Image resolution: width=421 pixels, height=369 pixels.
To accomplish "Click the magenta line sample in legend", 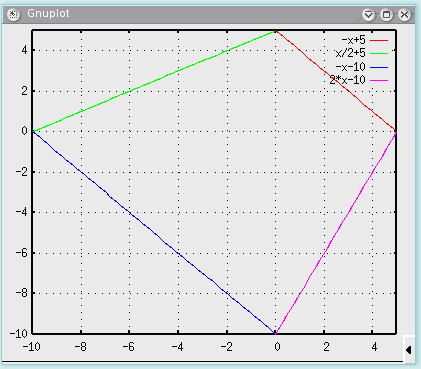I will (379, 80).
